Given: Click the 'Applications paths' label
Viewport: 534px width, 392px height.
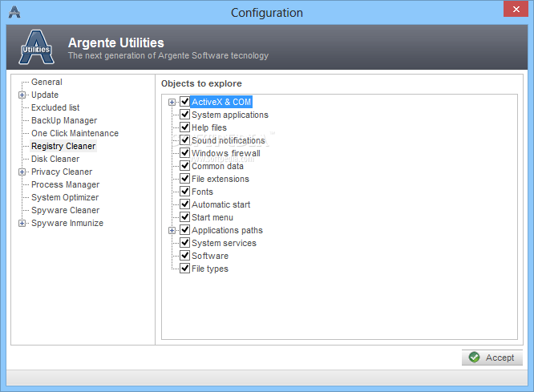Looking at the screenshot, I should (227, 230).
